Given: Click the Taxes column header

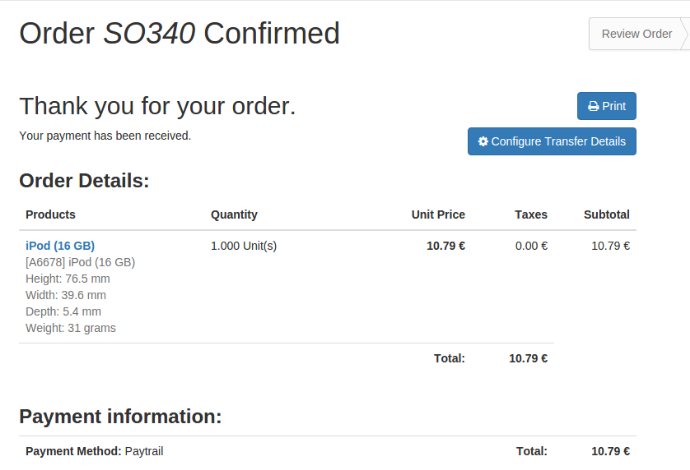Looking at the screenshot, I should click(531, 215).
